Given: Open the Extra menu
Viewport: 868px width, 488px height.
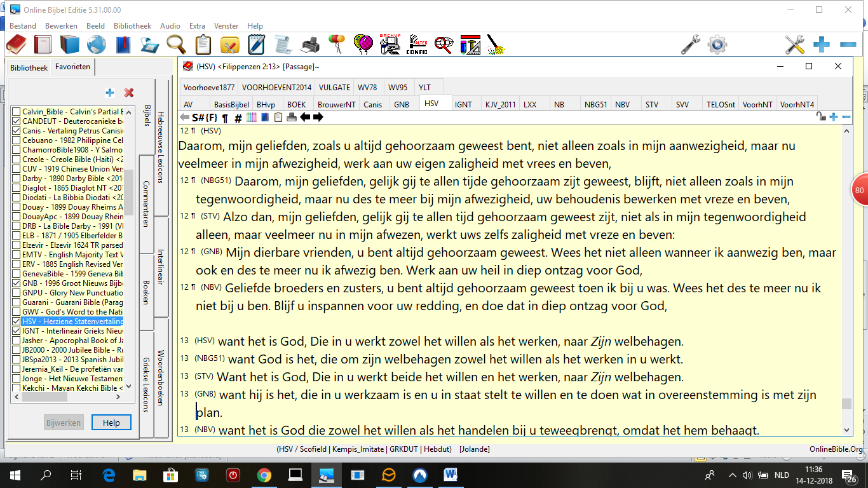Looking at the screenshot, I should point(197,26).
